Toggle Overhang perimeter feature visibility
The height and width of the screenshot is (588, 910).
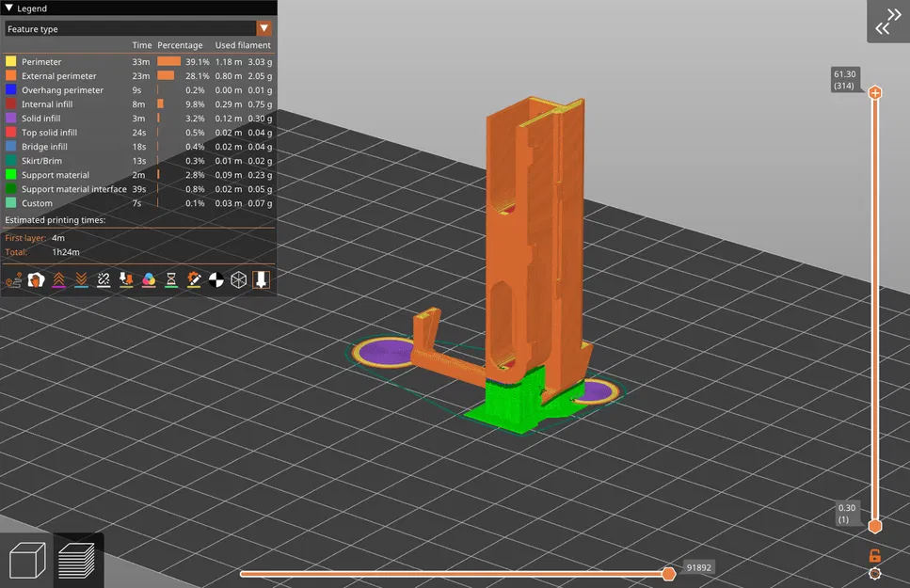point(138,90)
